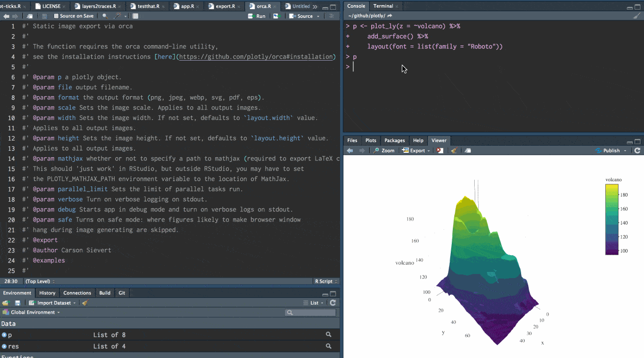This screenshot has width=644, height=358.
Task: Zoom the viewer plot
Action: click(384, 151)
